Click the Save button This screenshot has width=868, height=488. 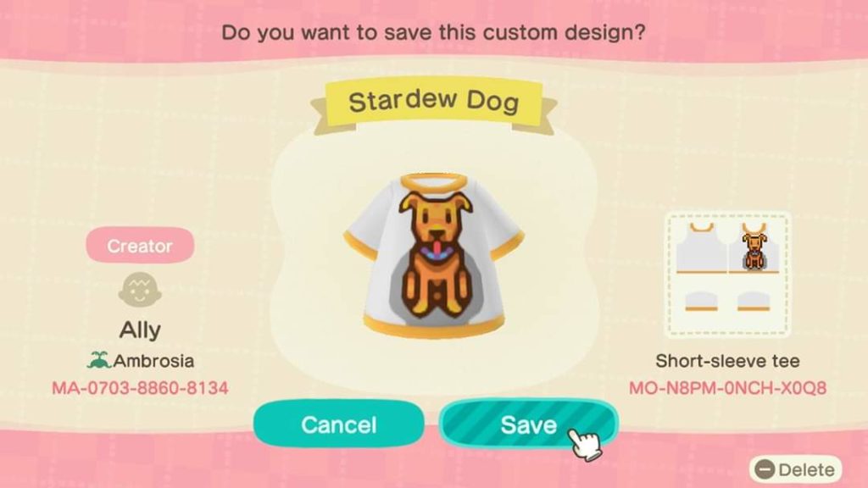tap(529, 424)
